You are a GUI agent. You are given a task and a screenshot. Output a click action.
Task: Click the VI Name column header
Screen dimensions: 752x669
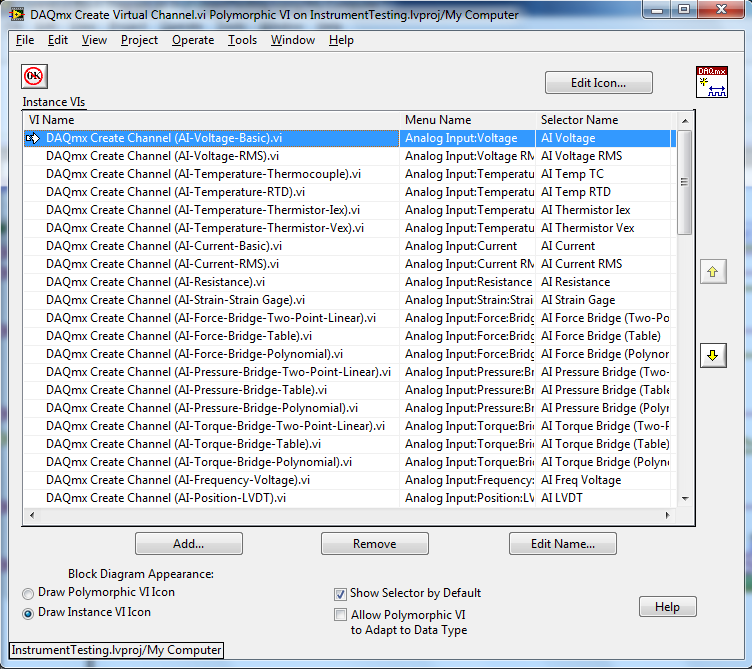[211, 120]
